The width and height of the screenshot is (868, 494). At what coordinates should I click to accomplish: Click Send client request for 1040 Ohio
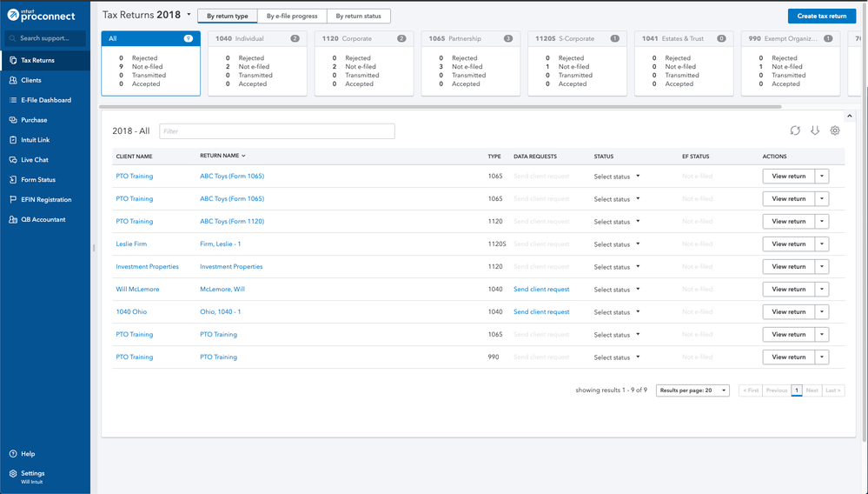541,312
